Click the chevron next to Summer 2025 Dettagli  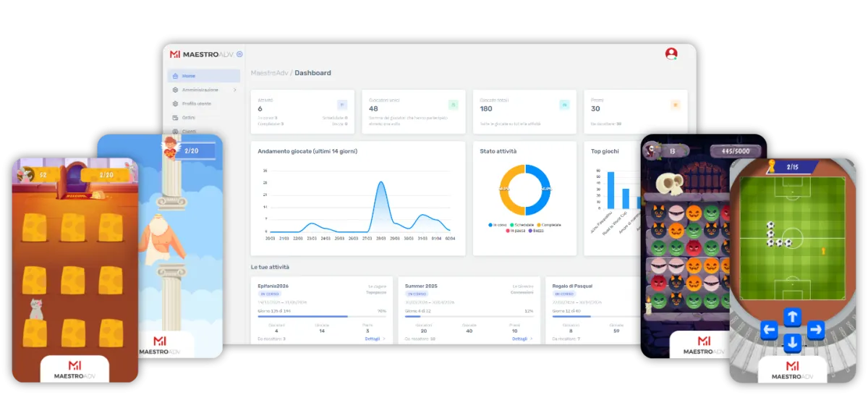click(532, 339)
